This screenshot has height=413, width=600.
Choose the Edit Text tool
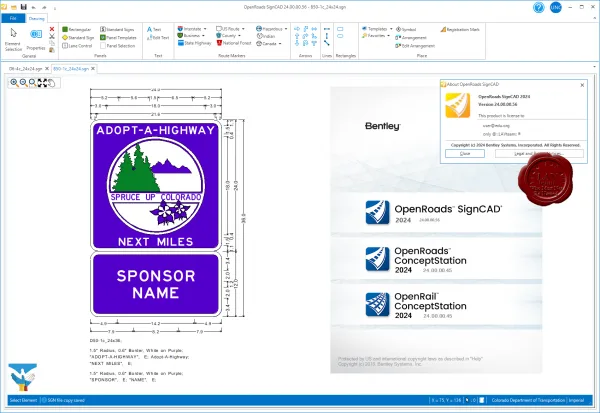pos(158,38)
